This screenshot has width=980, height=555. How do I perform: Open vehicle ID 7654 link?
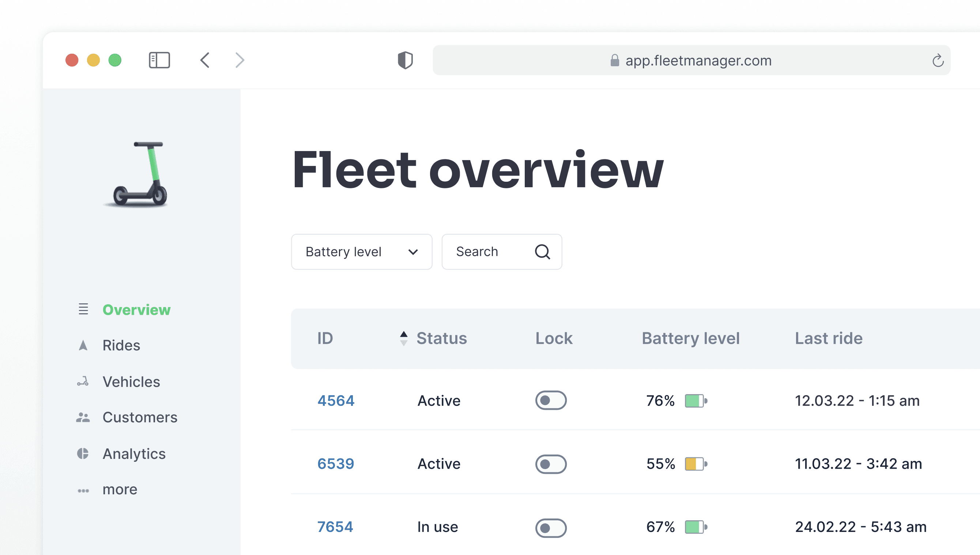(x=335, y=527)
